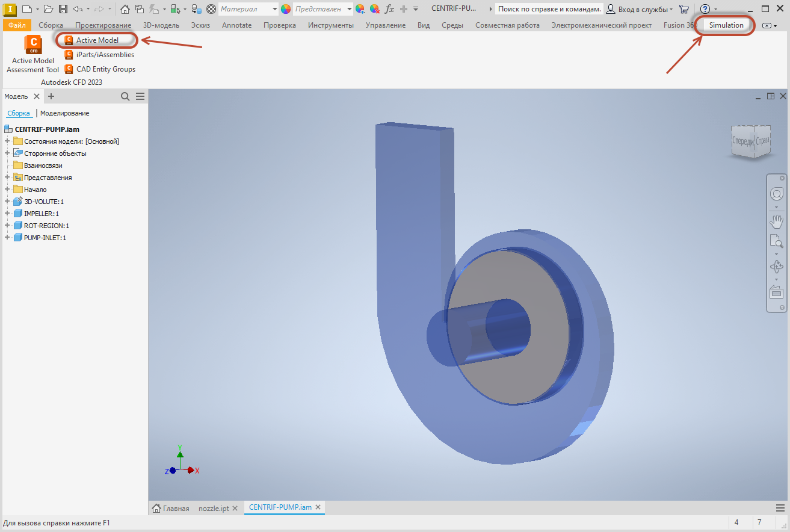Open the Full Navigation Wheel
This screenshot has width=790, height=532.
[x=777, y=194]
